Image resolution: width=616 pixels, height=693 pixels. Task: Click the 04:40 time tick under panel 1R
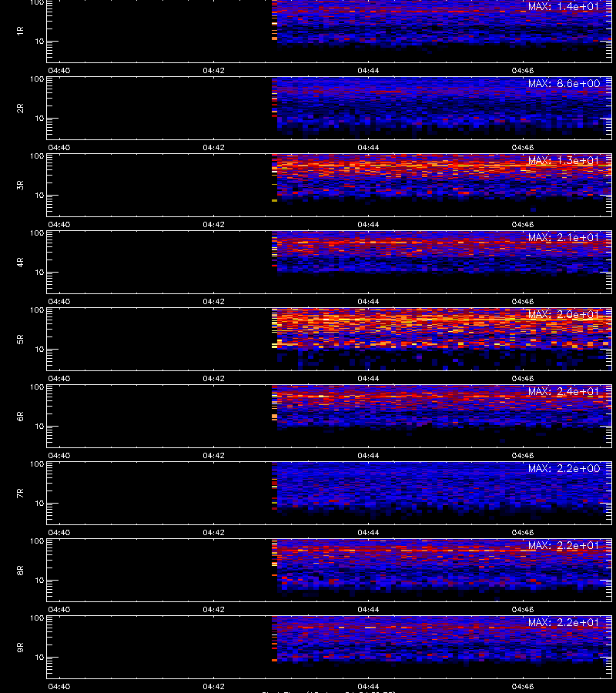click(59, 70)
